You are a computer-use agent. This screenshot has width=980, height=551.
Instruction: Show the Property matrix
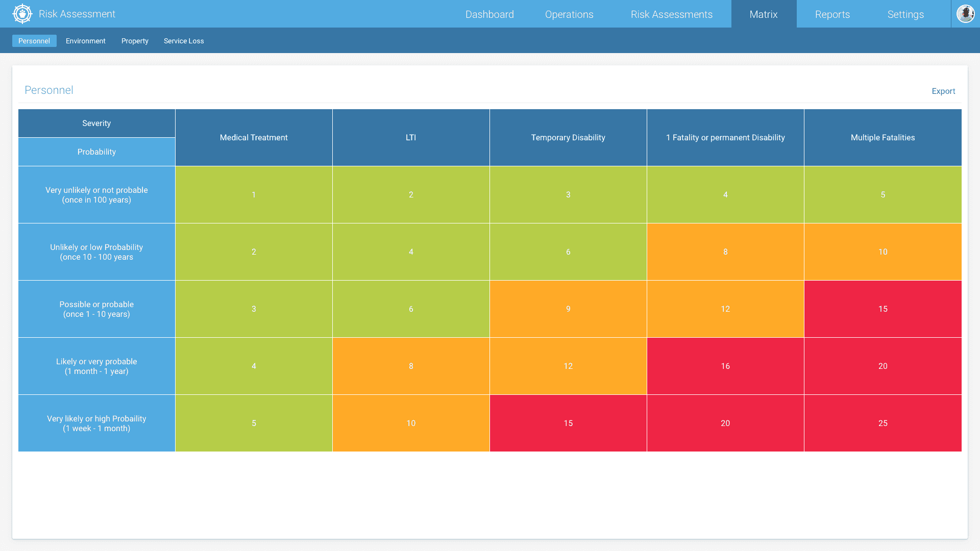(x=135, y=41)
